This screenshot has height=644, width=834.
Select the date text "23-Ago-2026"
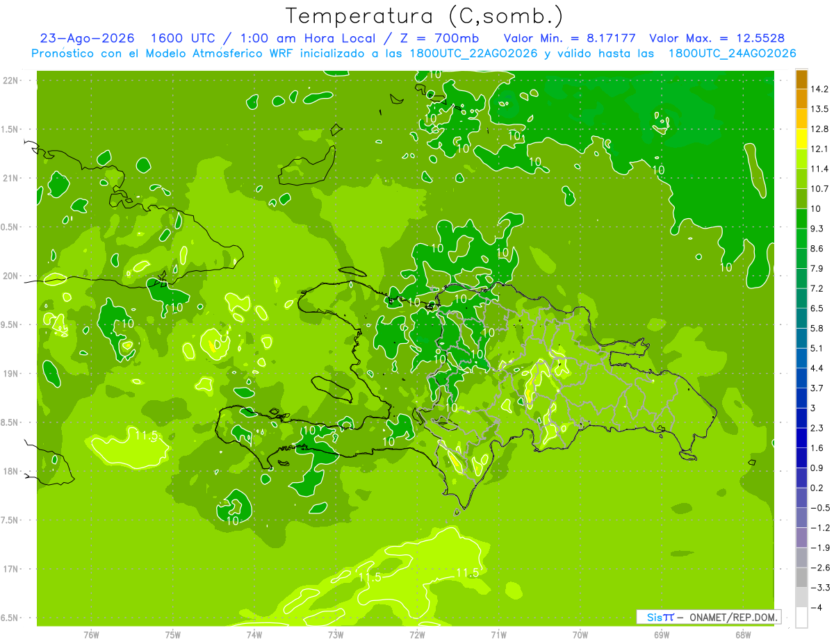point(87,38)
